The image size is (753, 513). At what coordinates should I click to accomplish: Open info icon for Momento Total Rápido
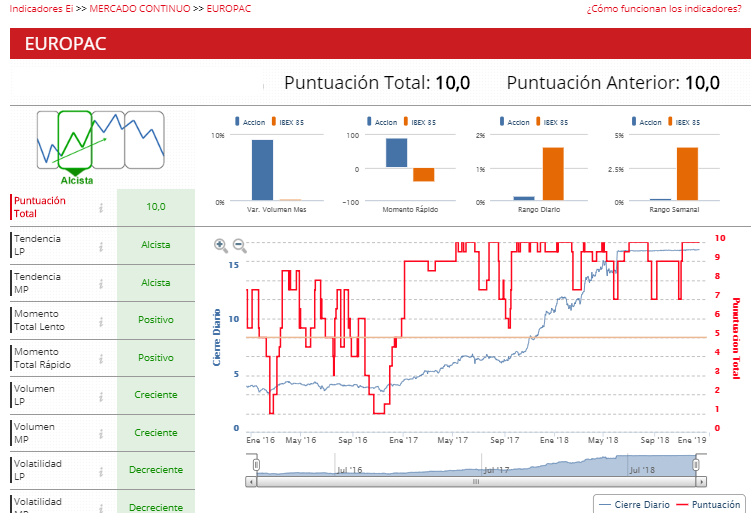(x=101, y=359)
